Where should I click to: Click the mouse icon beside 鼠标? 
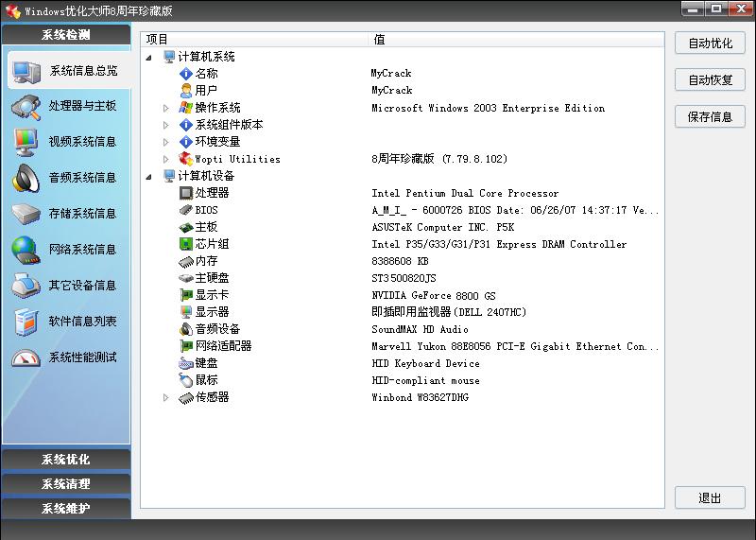click(186, 380)
